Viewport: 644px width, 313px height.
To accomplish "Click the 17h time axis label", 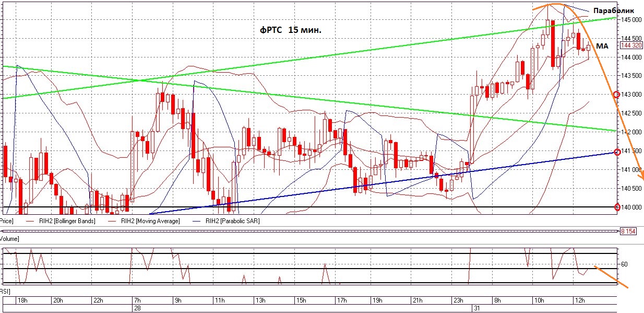I will click(x=341, y=300).
